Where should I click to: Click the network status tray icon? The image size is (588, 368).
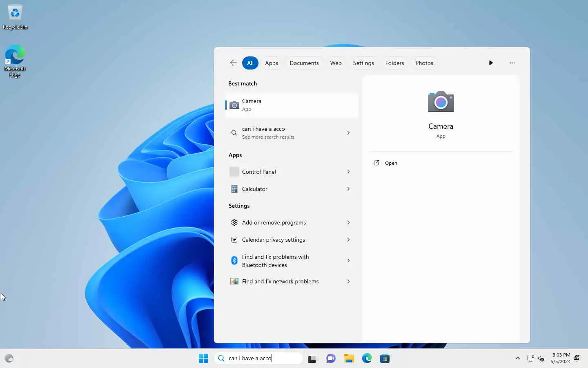[530, 358]
